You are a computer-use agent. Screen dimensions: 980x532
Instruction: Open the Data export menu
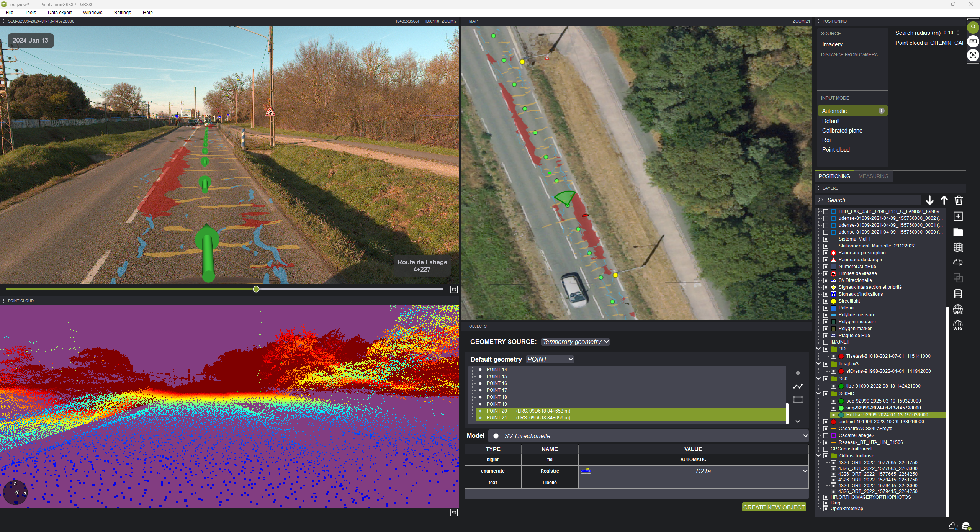60,13
